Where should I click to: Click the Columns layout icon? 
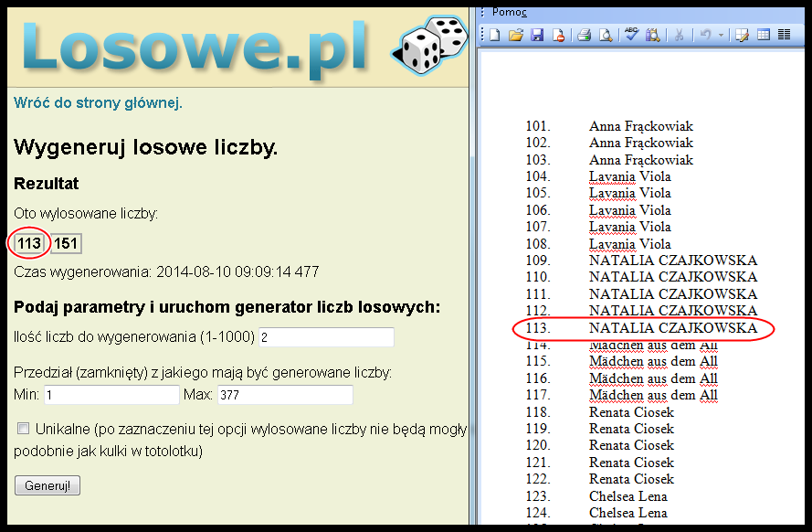pyautogui.click(x=784, y=36)
